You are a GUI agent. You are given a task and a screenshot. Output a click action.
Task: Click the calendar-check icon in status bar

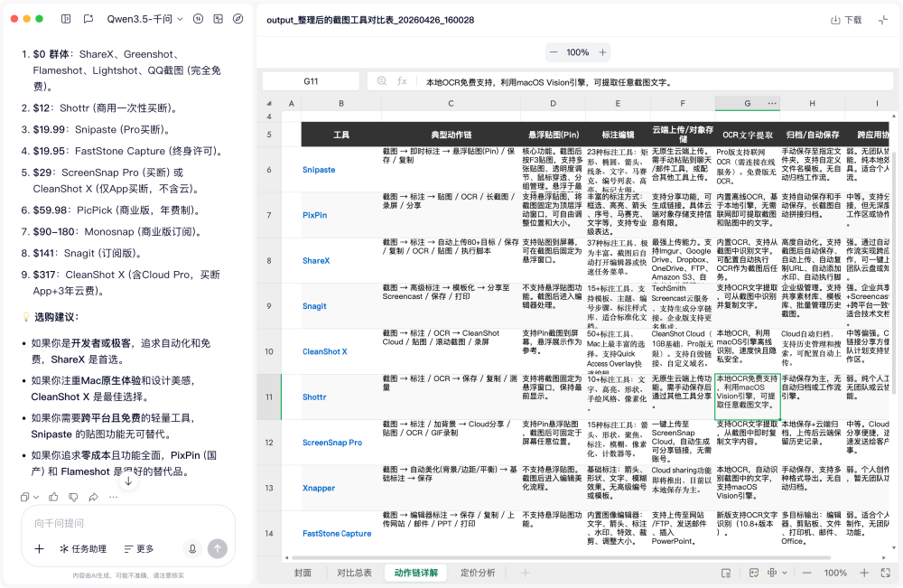pos(754,573)
